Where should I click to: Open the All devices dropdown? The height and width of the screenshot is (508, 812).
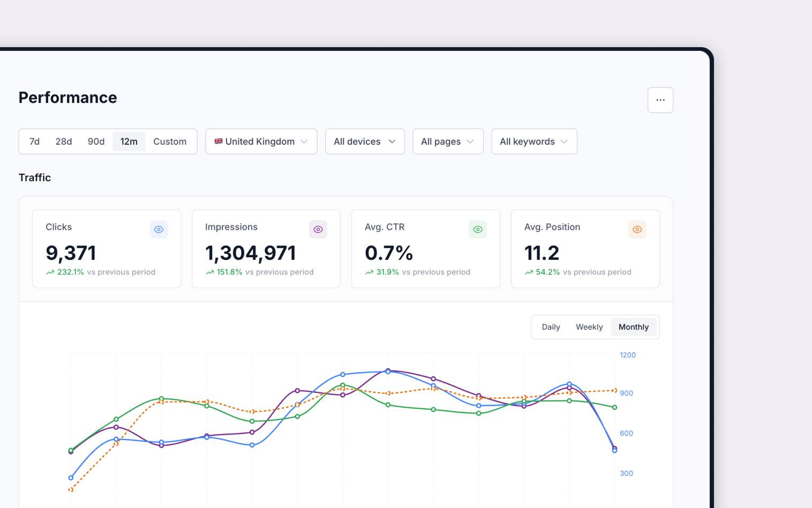[365, 141]
